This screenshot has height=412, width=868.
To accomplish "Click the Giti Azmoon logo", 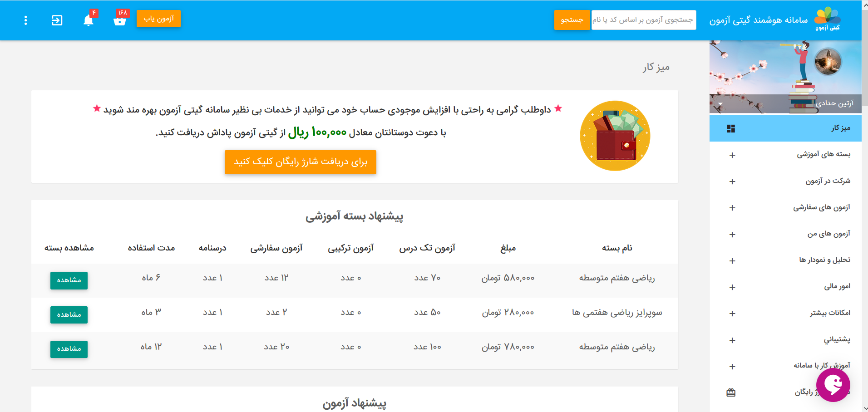I will 827,20.
